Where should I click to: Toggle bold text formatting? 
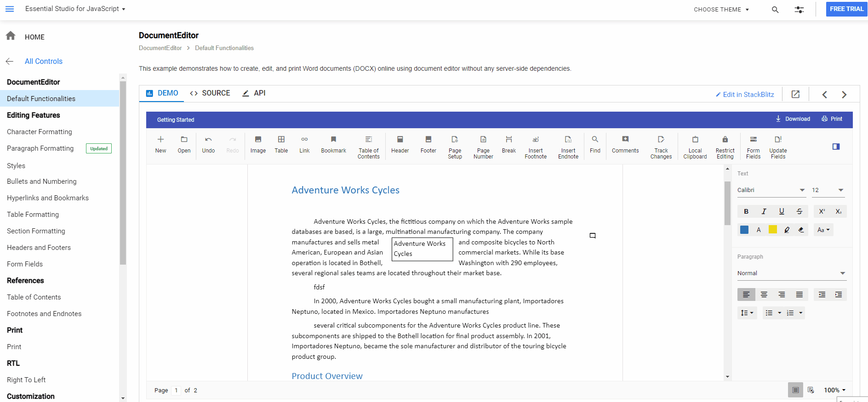click(x=746, y=211)
